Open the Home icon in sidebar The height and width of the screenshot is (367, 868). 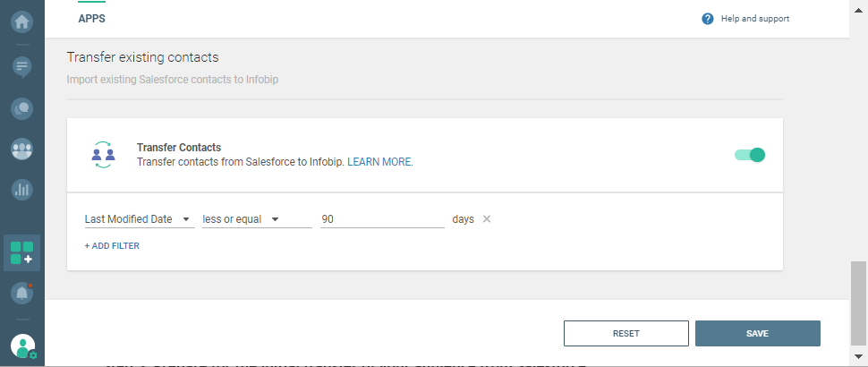pyautogui.click(x=22, y=20)
